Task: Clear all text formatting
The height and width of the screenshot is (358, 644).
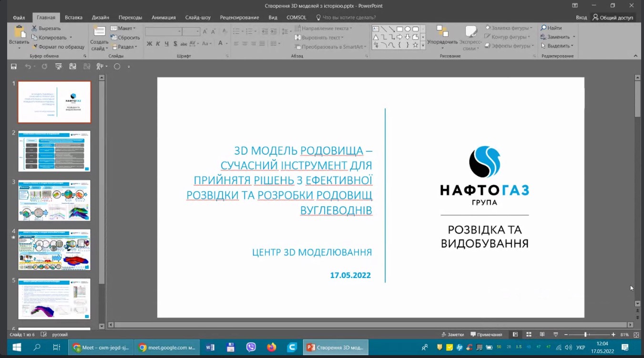Action: pos(224,31)
